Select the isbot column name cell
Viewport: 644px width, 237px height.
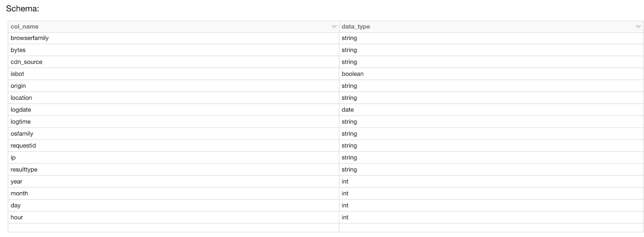coord(17,74)
